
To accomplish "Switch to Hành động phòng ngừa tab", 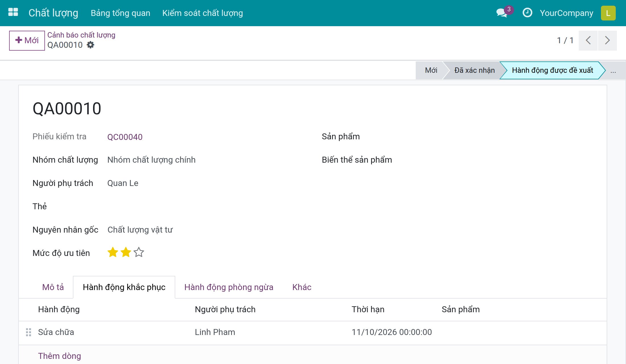I will pyautogui.click(x=229, y=287).
